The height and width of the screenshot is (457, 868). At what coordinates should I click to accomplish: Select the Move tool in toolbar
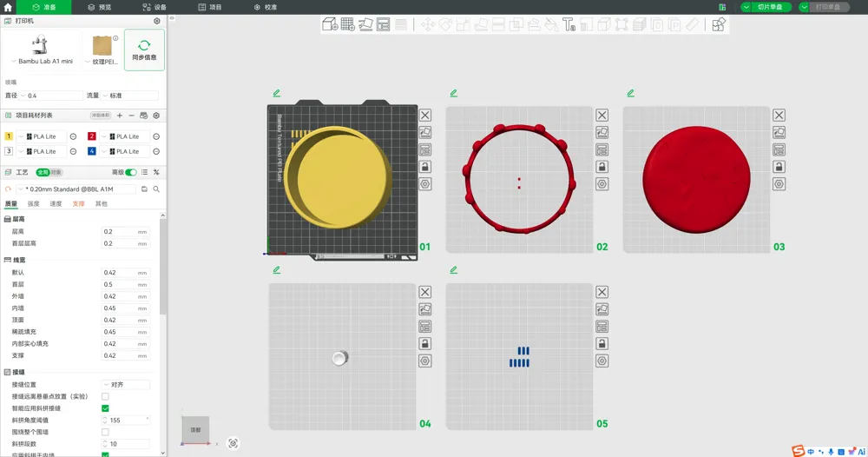pyautogui.click(x=428, y=24)
